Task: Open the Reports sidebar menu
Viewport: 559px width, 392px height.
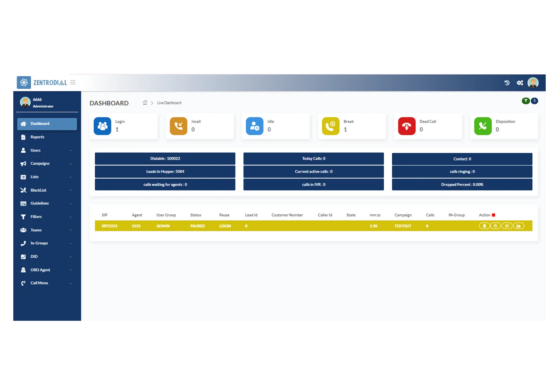Action: 37,137
